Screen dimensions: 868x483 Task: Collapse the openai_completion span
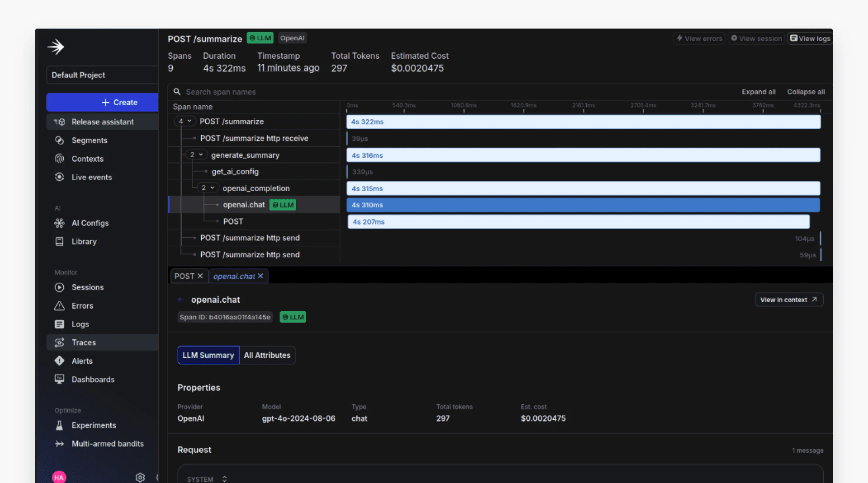pos(208,188)
